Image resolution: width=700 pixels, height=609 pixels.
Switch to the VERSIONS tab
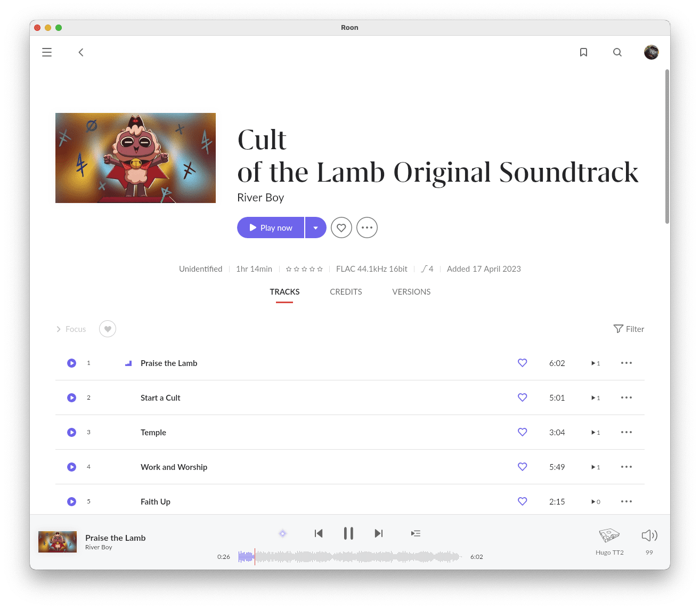(411, 292)
